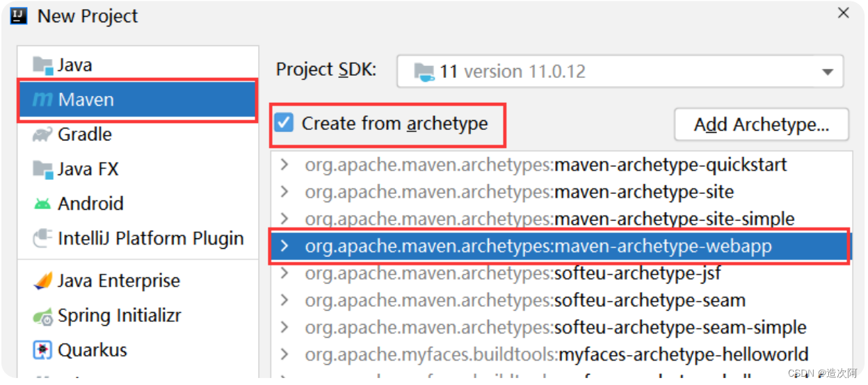Expand softeu-archetype-seam-simple chevron
This screenshot has height=385, width=868.
tap(284, 327)
